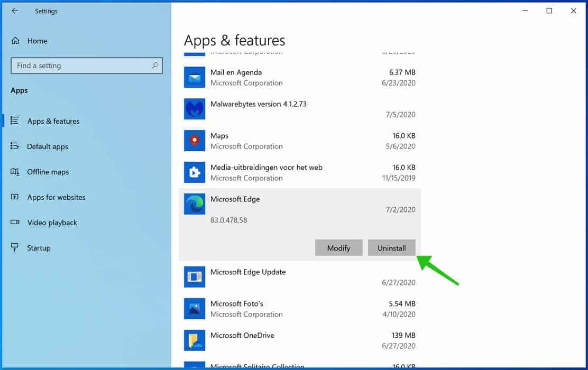Uninstall Microsoft Edge
This screenshot has height=370, width=588.
391,247
